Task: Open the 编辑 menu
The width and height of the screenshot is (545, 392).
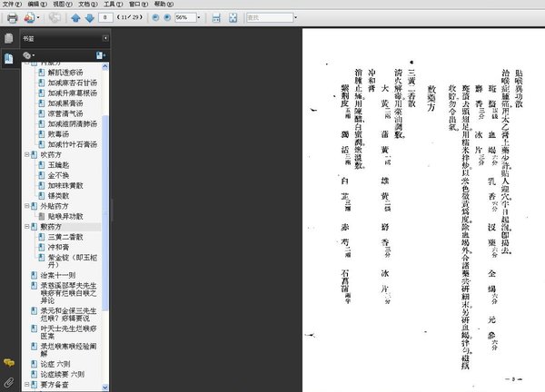Action: 37,5
